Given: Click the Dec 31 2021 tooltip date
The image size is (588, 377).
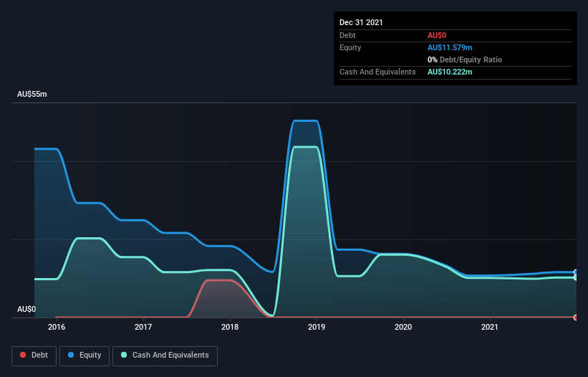Looking at the screenshot, I should (x=361, y=22).
